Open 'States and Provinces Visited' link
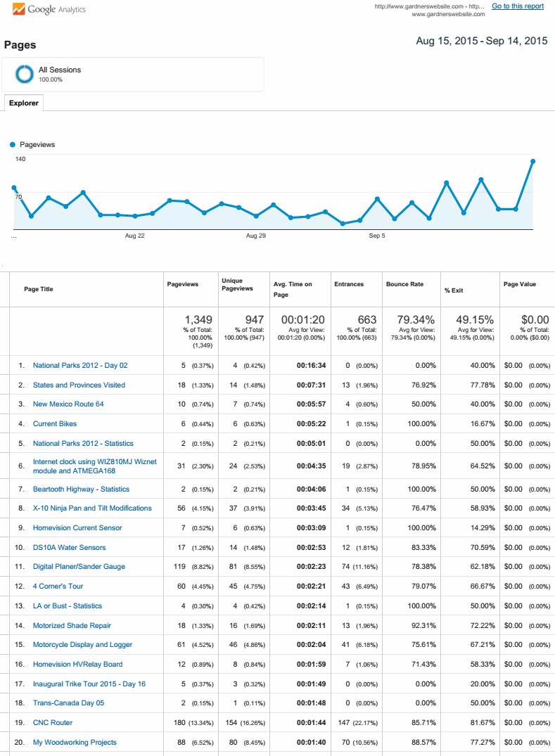The height and width of the screenshot is (756, 555). (79, 385)
